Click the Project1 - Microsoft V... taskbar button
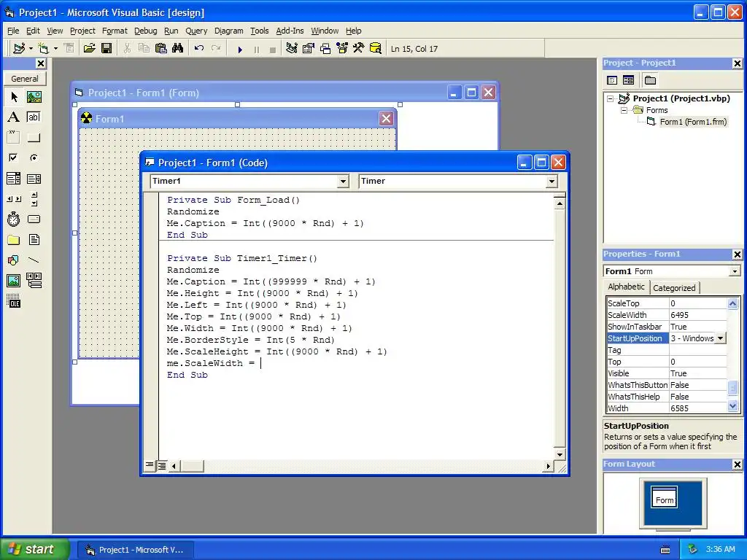The width and height of the screenshot is (747, 560). point(136,550)
